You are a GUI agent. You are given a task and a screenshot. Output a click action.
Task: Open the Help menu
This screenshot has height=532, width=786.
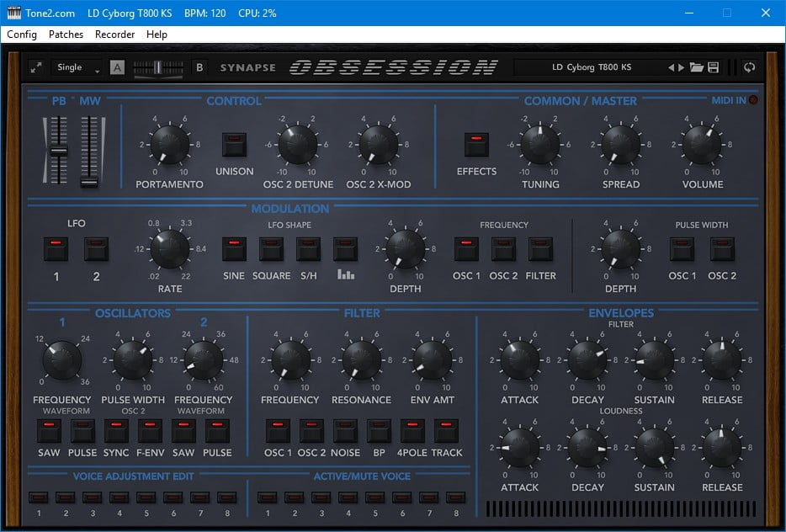(157, 35)
